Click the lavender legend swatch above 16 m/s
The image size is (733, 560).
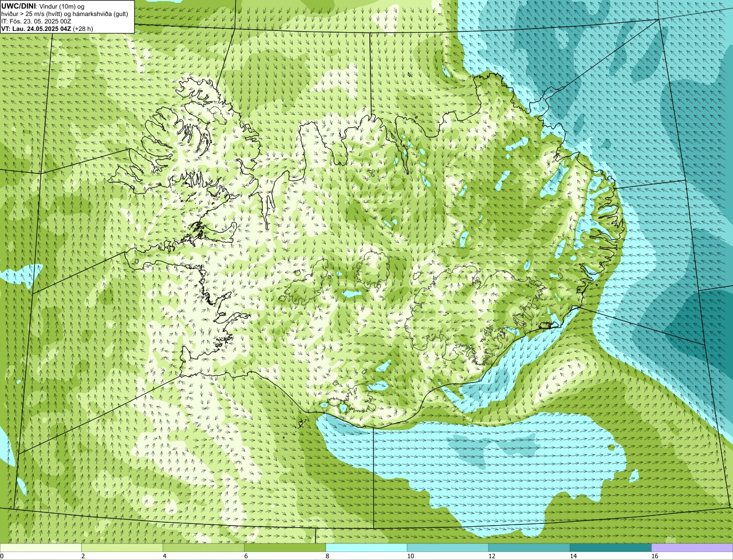[692, 548]
